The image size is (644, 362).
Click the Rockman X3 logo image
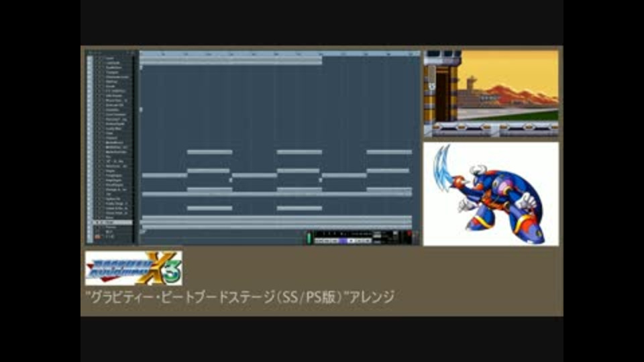point(133,268)
